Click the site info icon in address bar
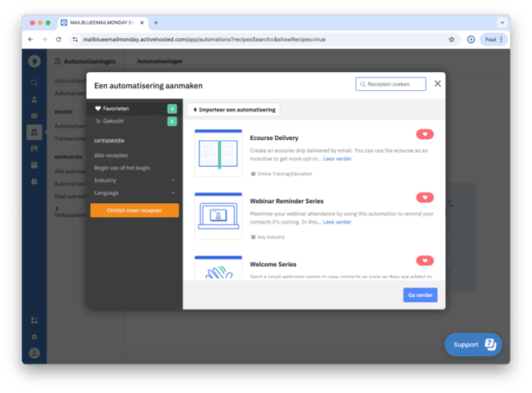532x393 pixels. click(x=75, y=39)
